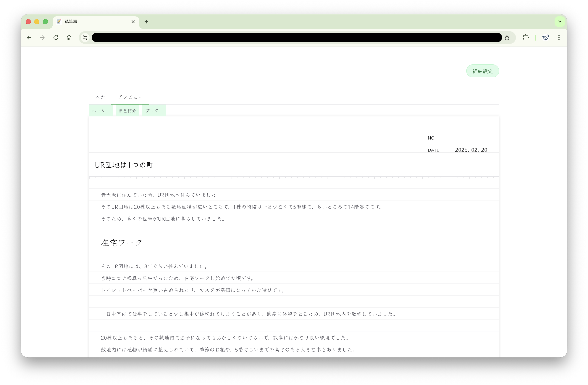Open the tab strip chevron dropdown
Screen dimensions: 588x385
click(x=560, y=22)
